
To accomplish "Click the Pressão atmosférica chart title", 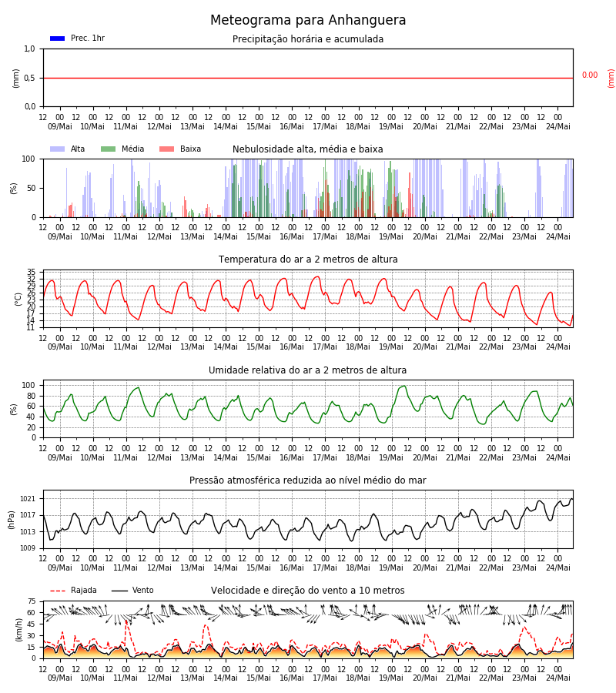I will click(308, 480).
